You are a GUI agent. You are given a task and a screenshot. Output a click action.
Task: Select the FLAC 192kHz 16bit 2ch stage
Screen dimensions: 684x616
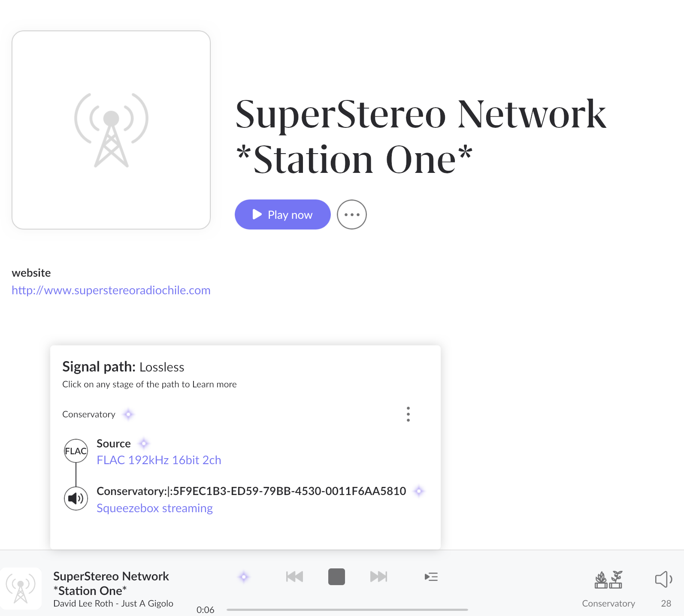pyautogui.click(x=159, y=460)
